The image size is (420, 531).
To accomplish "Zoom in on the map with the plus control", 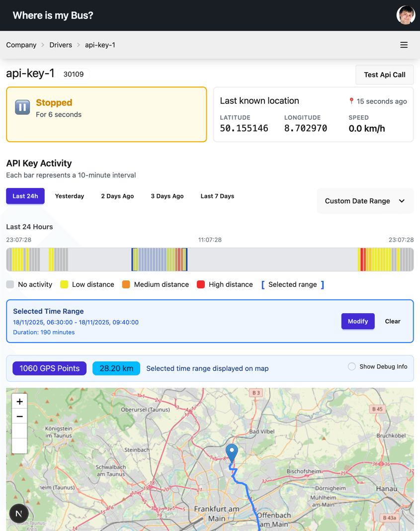I will point(19,401).
